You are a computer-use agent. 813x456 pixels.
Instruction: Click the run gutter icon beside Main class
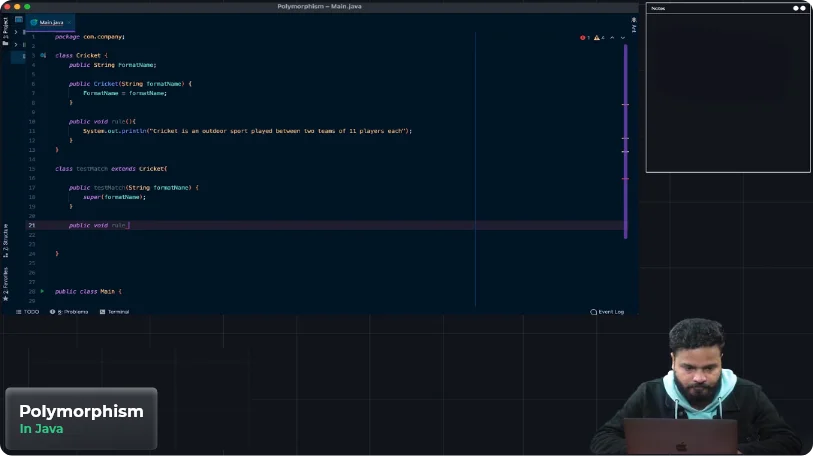click(x=42, y=291)
